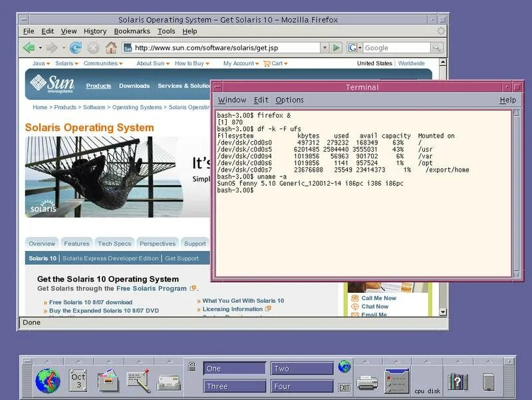The image size is (532, 400).
Task: Open the Terminal Options menu
Action: click(289, 100)
